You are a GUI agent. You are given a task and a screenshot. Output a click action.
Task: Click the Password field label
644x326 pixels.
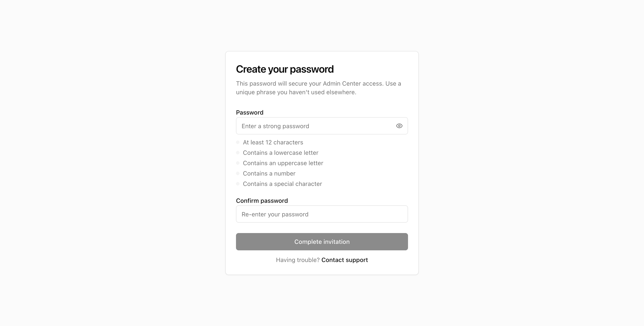pyautogui.click(x=249, y=112)
